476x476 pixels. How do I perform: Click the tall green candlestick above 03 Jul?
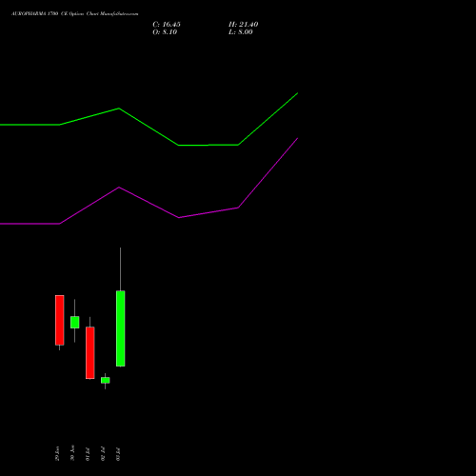[x=121, y=328]
